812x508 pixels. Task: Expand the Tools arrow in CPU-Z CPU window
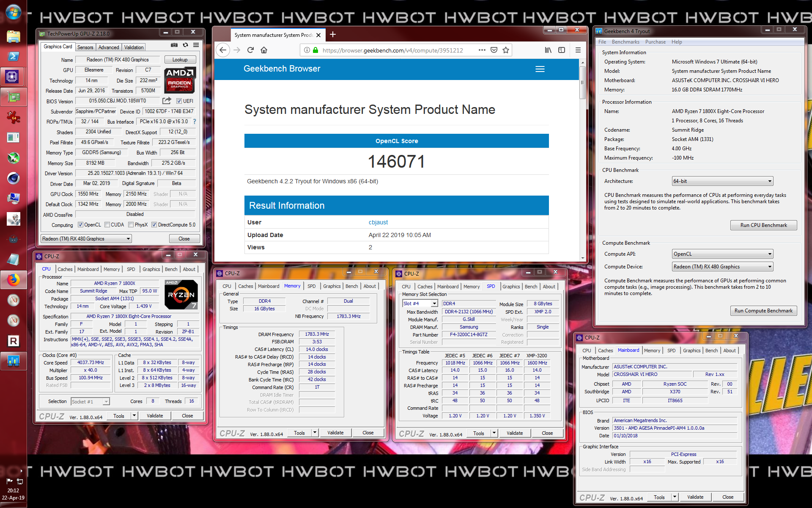[134, 416]
